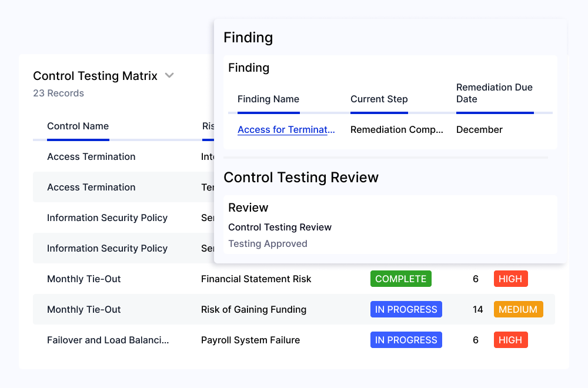Click the value 6 in Payroll System Failure row
Viewport: 588px width, 388px height.
(x=476, y=340)
